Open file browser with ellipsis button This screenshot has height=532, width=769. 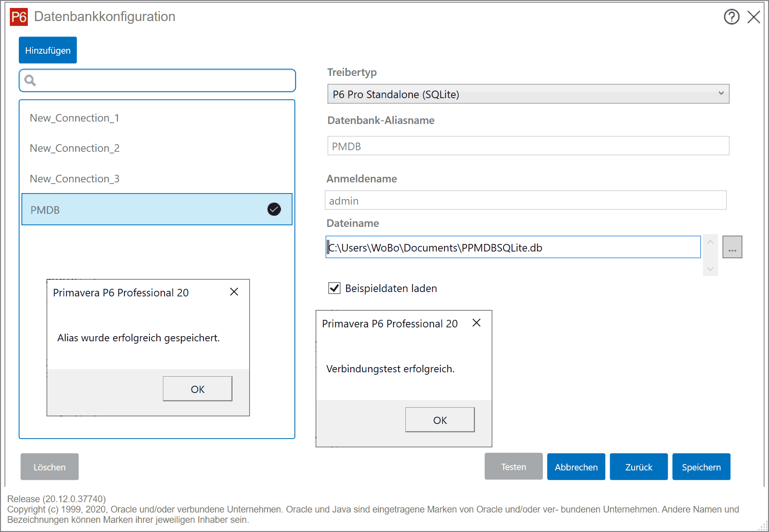732,247
